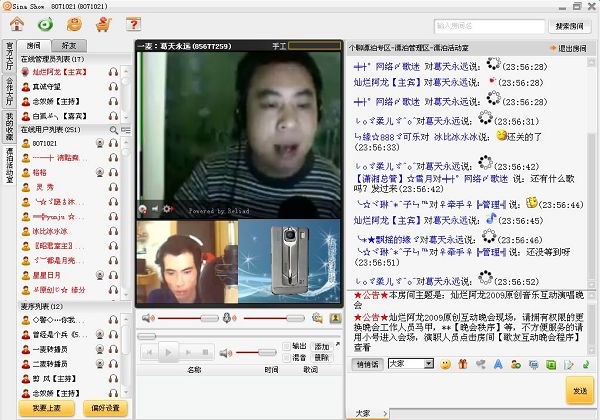This screenshot has width=600, height=420.
Task: Open font settings with the blue A icon
Action: tap(497, 363)
